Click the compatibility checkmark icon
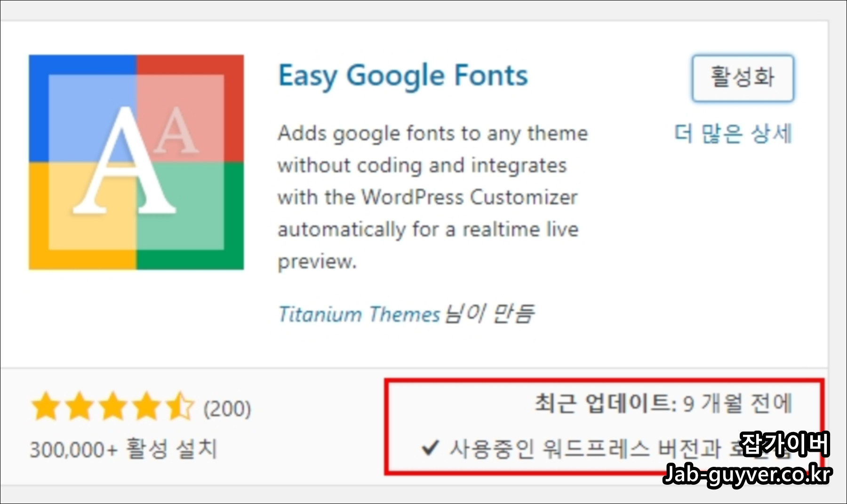This screenshot has width=847, height=504. coord(430,448)
